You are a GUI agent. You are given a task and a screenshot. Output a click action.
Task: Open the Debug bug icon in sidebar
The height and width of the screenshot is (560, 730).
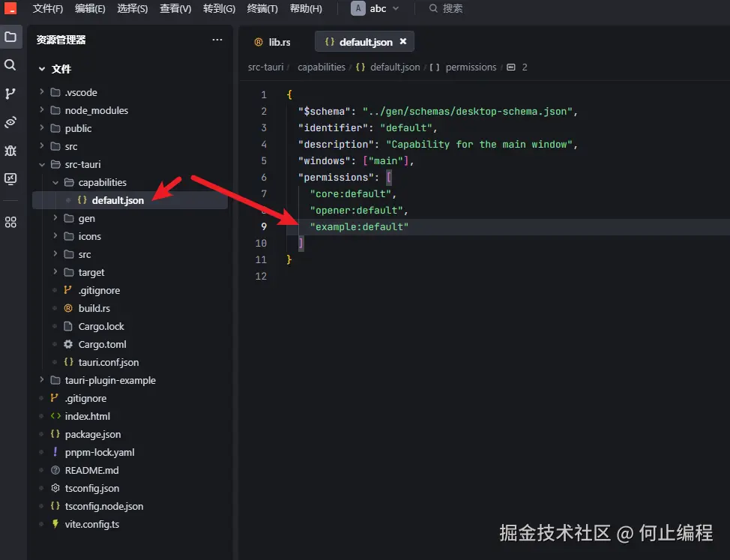[10, 151]
